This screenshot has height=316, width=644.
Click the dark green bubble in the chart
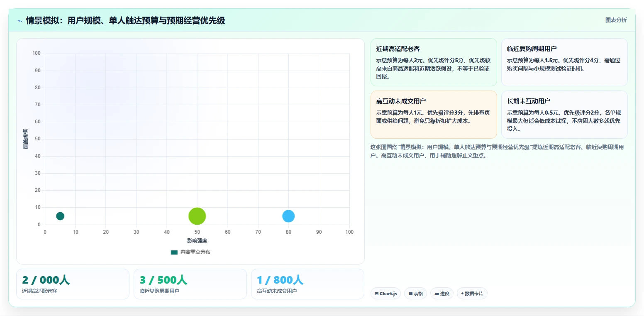60,216
